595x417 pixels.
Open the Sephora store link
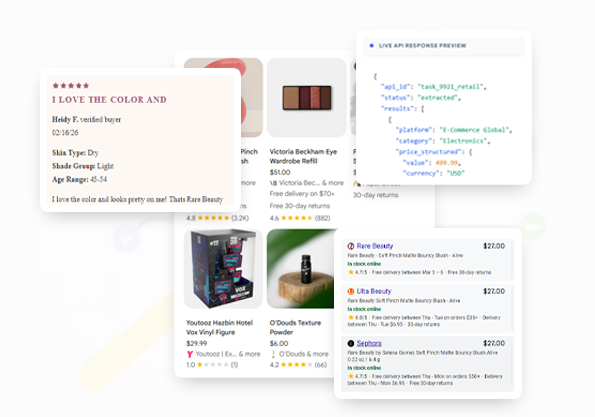pos(369,343)
